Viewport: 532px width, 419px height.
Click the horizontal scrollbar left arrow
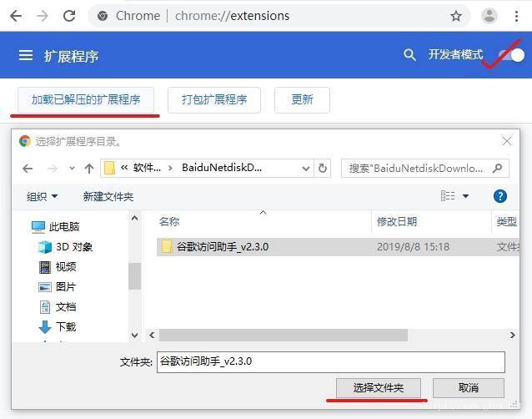pos(152,336)
